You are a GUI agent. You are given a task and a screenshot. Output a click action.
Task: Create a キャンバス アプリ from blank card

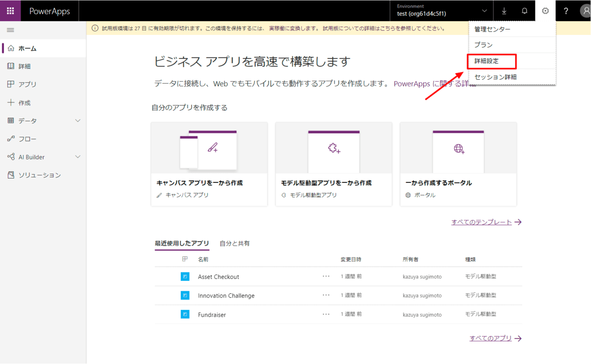click(209, 164)
